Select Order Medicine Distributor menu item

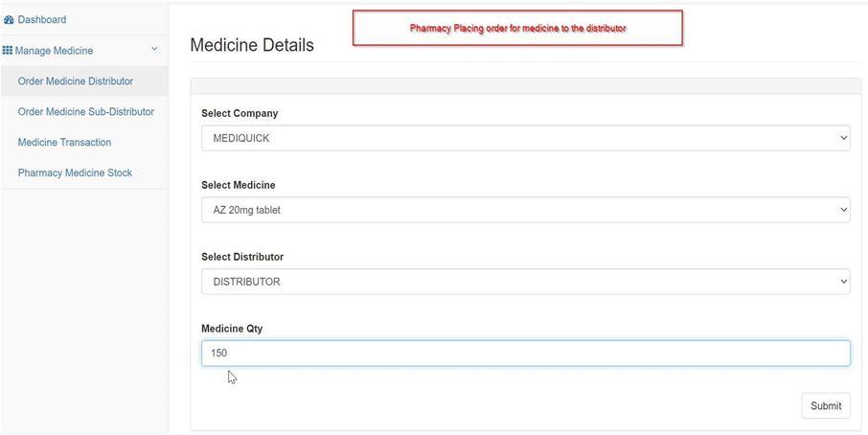(76, 81)
